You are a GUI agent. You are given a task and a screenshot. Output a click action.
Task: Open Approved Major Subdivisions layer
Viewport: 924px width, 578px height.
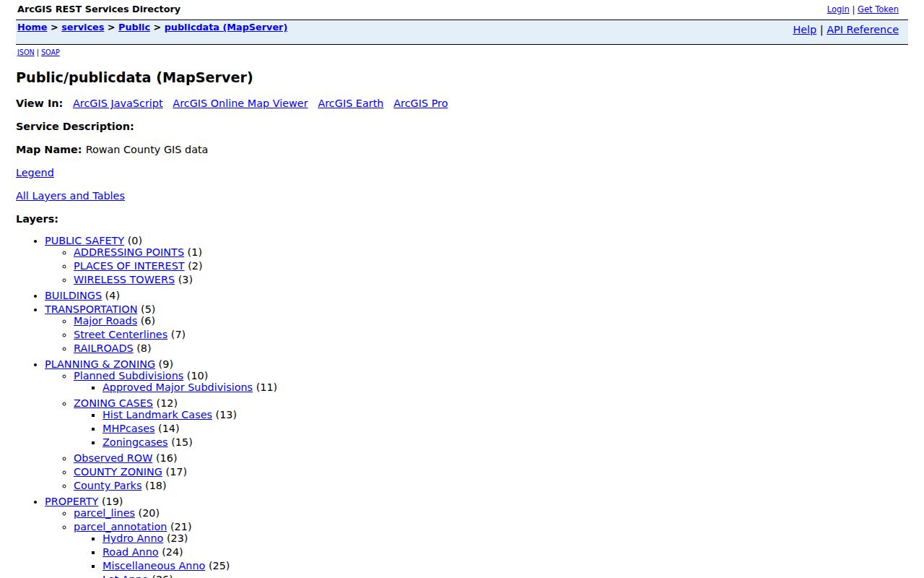pyautogui.click(x=178, y=387)
